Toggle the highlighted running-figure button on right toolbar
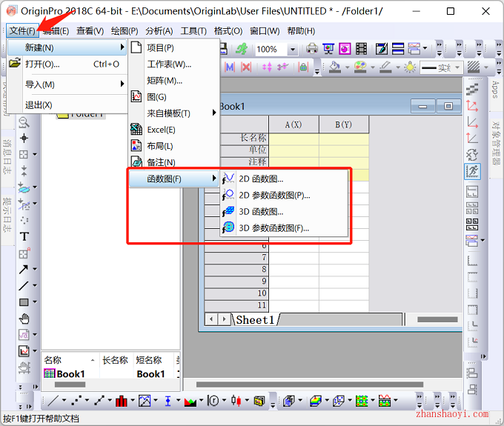The height and width of the screenshot is (426, 504). click(x=473, y=172)
